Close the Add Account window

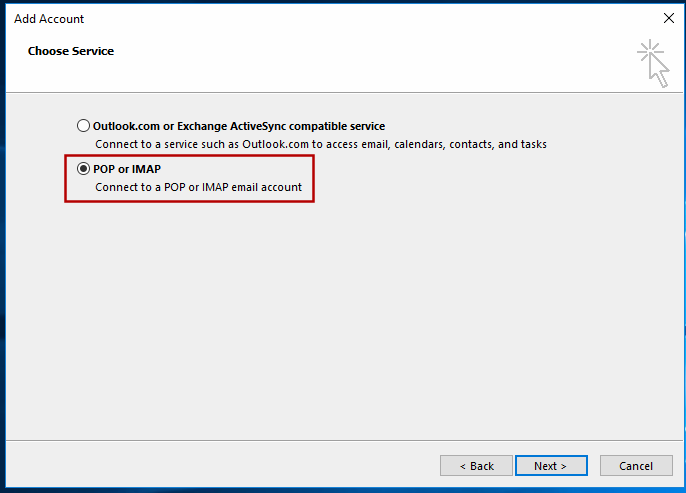668,18
